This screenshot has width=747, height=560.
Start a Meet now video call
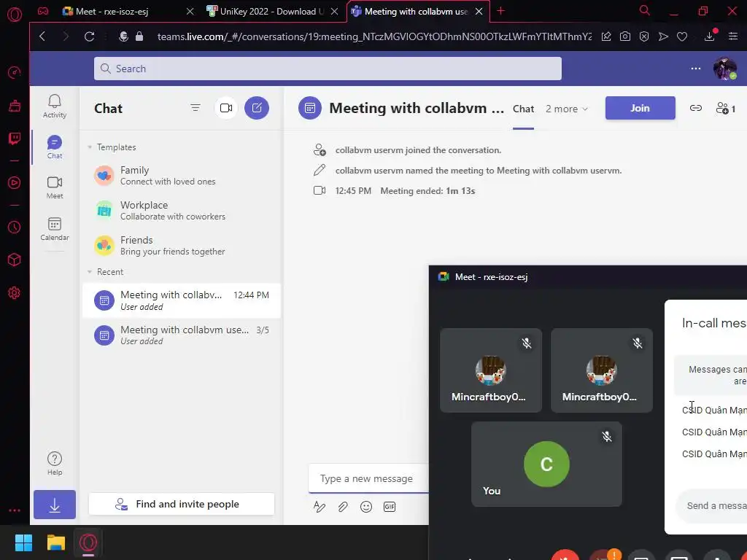226,108
